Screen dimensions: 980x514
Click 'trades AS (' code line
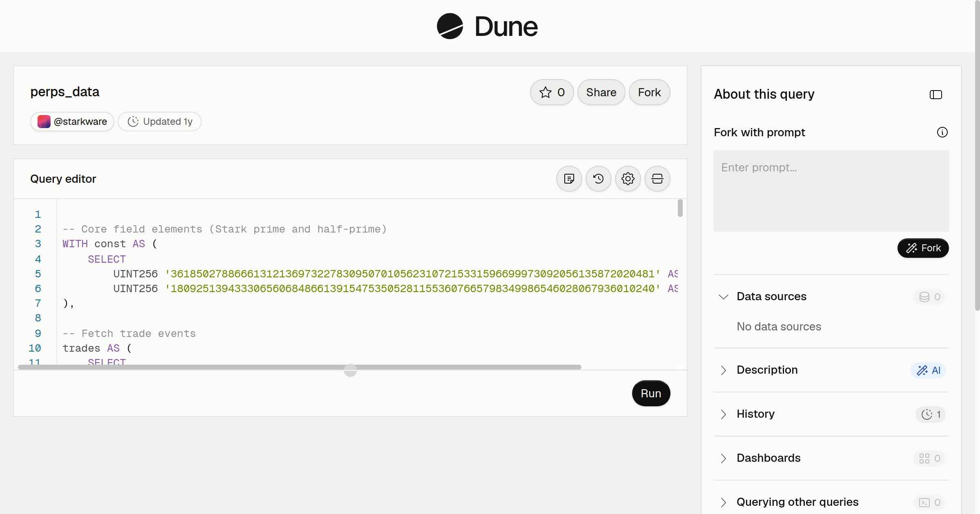[x=97, y=348]
